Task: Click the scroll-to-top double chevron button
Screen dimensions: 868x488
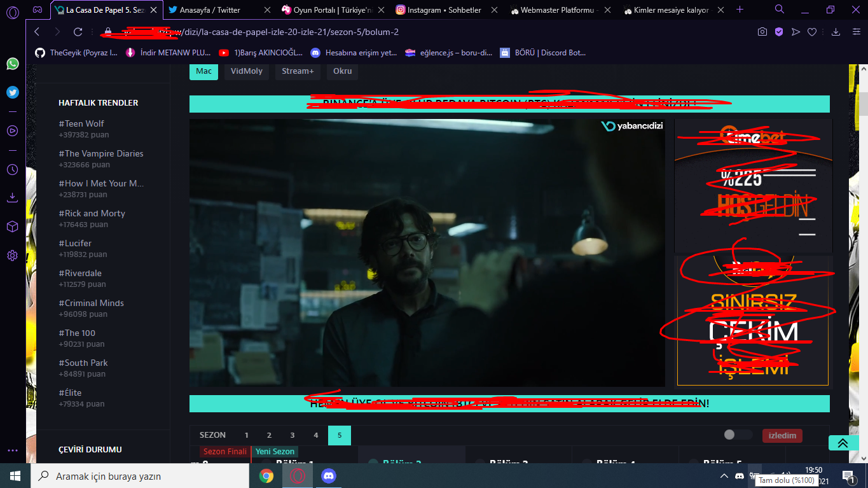Action: click(x=843, y=443)
